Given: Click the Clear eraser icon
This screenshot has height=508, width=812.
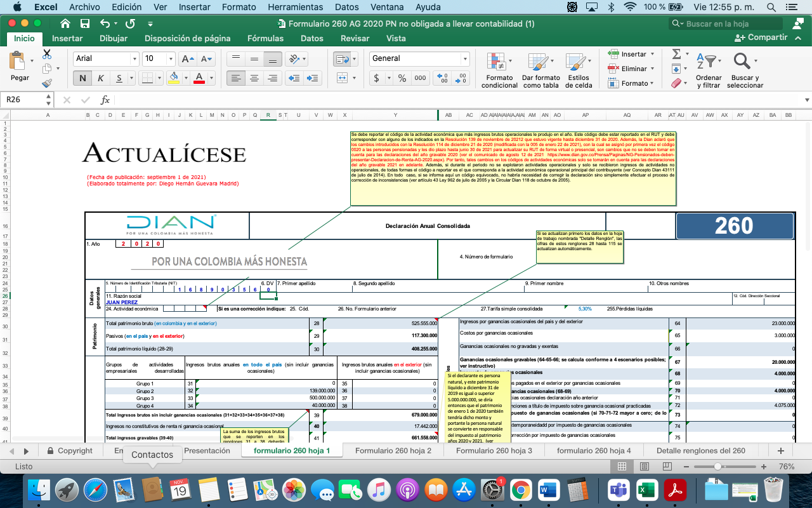Looking at the screenshot, I should [676, 83].
